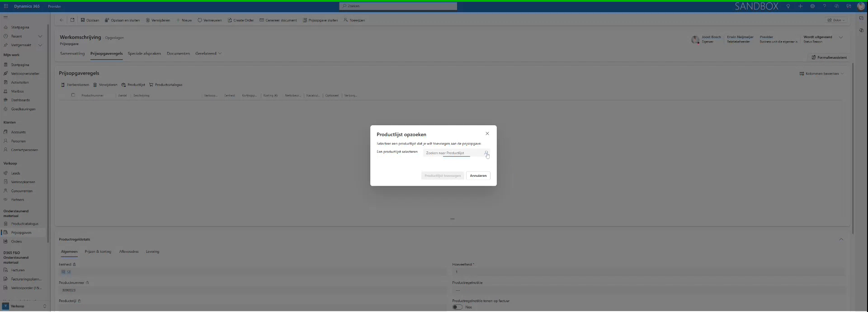Screen dimensions: 868x312
Task: Open chat icon in top header
Action: [x=849, y=6]
